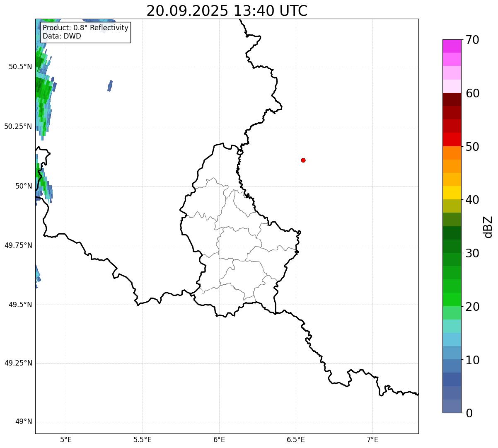Click the longitude label 5.5°E

click(143, 439)
